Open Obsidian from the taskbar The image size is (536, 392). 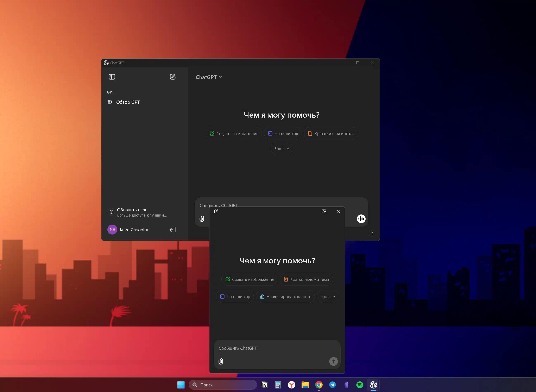click(x=346, y=385)
